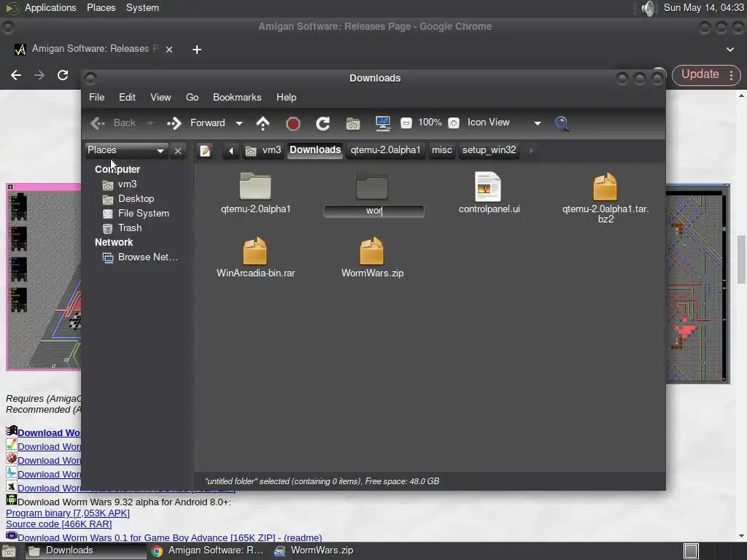Go to misc path button
The width and height of the screenshot is (747, 560).
(x=441, y=150)
